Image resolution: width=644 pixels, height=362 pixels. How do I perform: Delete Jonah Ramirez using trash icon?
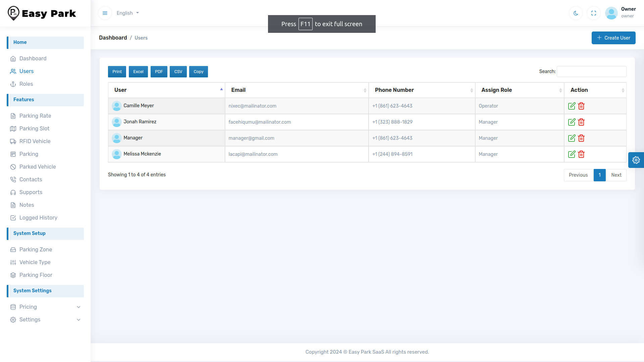[x=581, y=122]
